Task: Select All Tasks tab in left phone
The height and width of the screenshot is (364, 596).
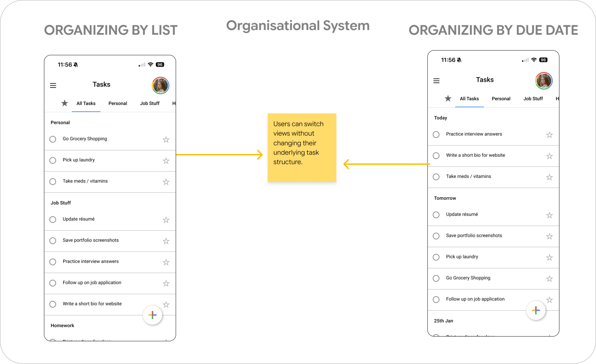Action: (x=86, y=103)
